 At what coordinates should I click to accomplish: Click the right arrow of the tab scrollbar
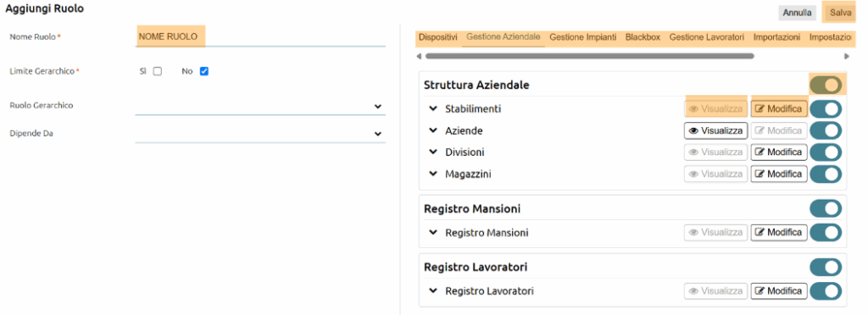point(847,56)
